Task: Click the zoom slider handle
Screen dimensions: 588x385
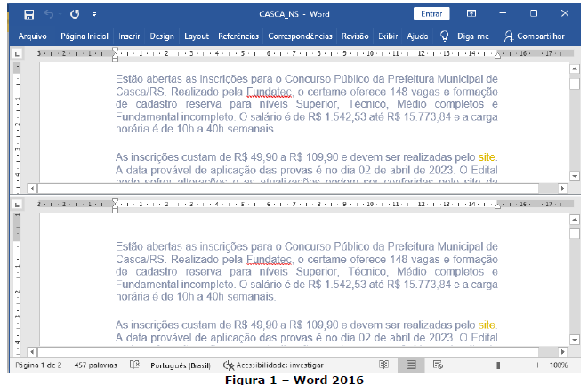Action: (498, 365)
